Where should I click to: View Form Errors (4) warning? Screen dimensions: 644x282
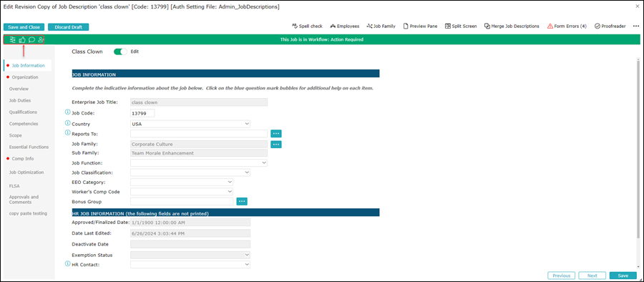[567, 26]
